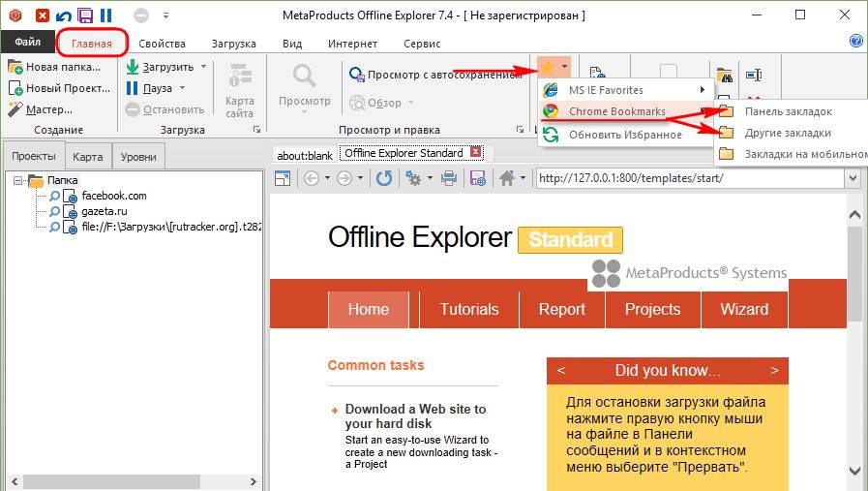Click the blue help question mark icon
The height and width of the screenshot is (491, 868).
pos(855,41)
